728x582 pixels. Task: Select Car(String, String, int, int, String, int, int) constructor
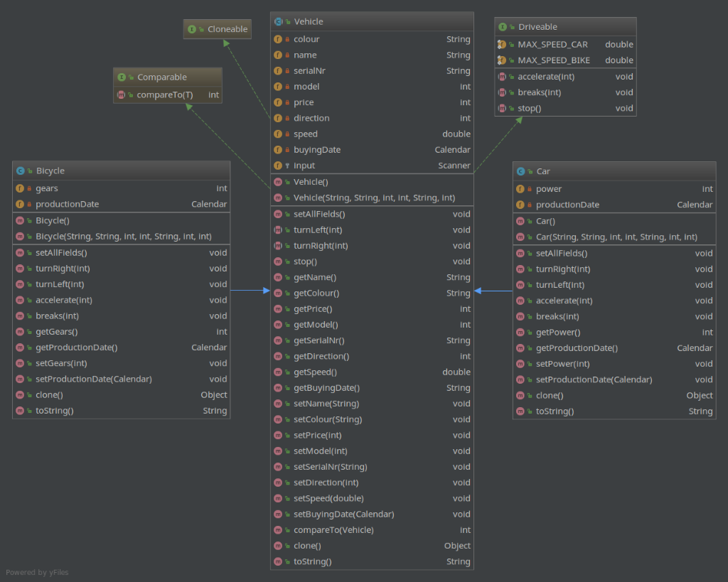coord(614,237)
